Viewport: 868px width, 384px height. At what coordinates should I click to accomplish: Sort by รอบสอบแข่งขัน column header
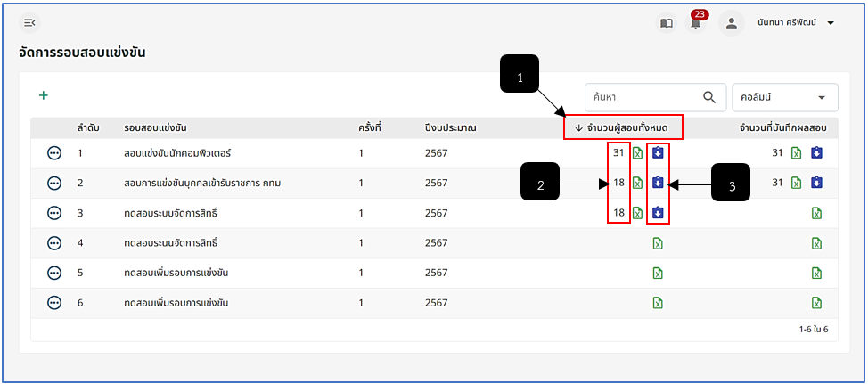point(155,128)
